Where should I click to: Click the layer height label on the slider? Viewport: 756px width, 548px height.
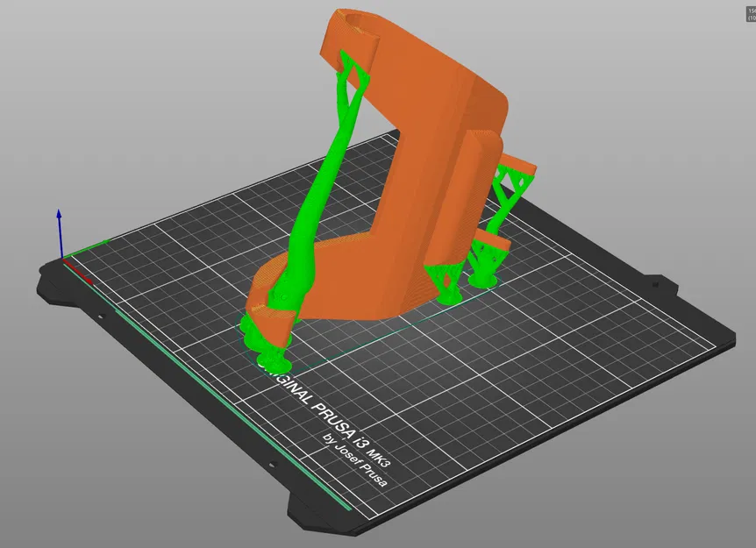(x=751, y=14)
